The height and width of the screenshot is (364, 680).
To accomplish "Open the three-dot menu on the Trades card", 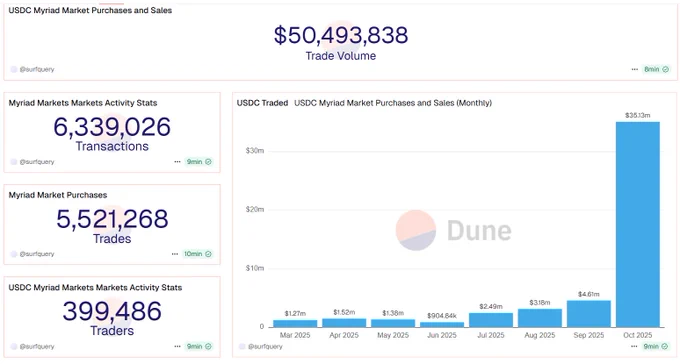I will (x=175, y=254).
